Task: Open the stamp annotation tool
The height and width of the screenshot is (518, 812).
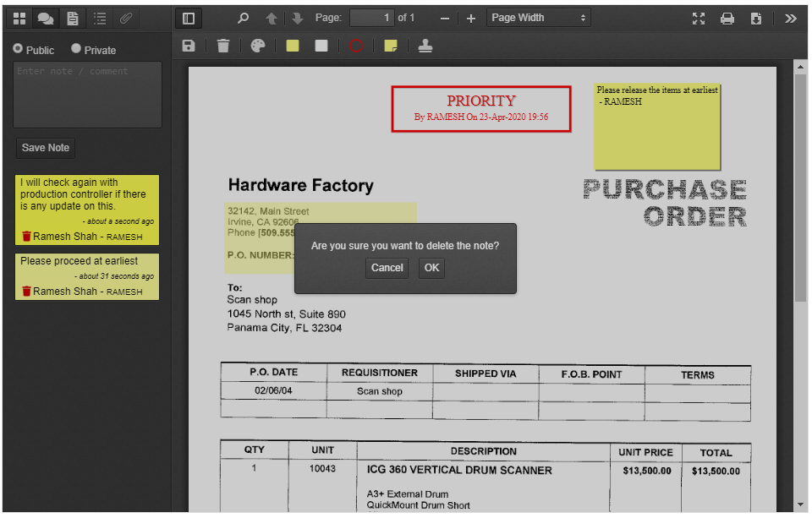Action: click(x=425, y=46)
